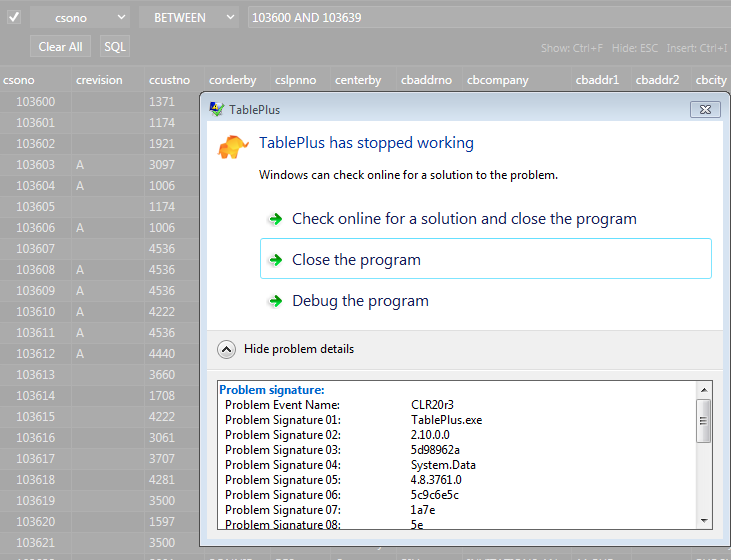This screenshot has height=560, width=731.
Task: Click the cbcity column header
Action: (711, 80)
